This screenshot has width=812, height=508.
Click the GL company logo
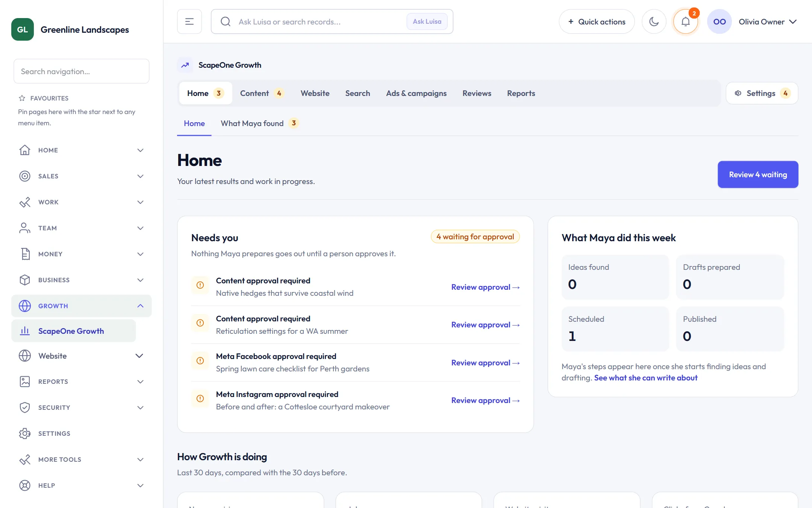23,29
